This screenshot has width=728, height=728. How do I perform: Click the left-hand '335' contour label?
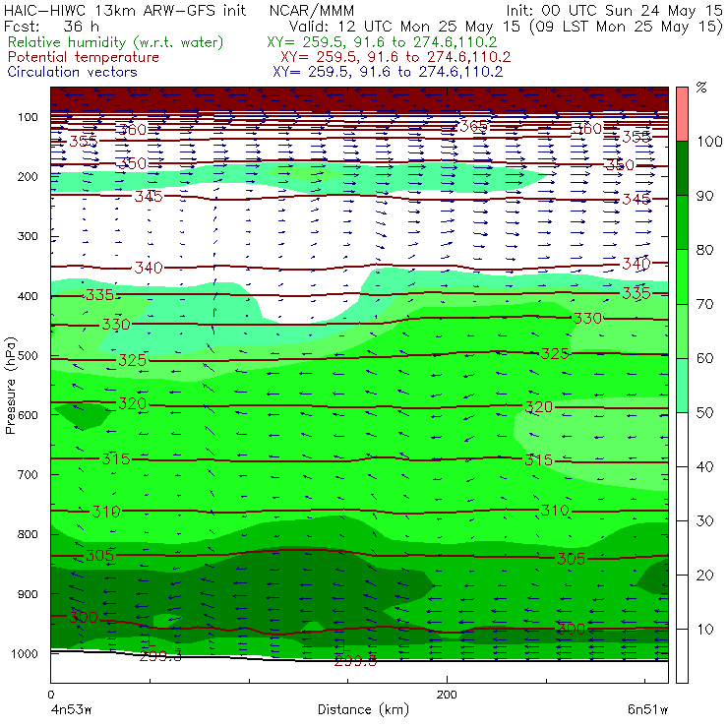click(x=99, y=295)
